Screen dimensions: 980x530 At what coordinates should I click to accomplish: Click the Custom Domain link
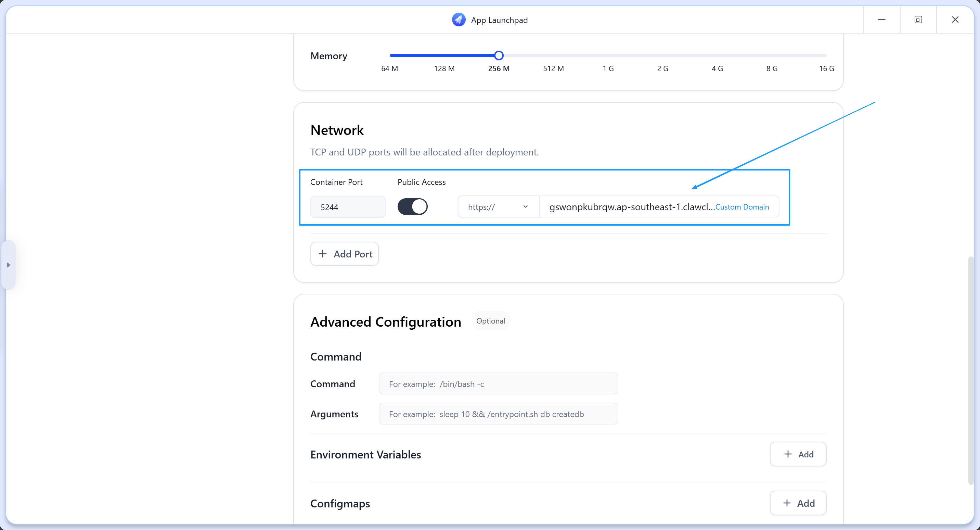[742, 207]
